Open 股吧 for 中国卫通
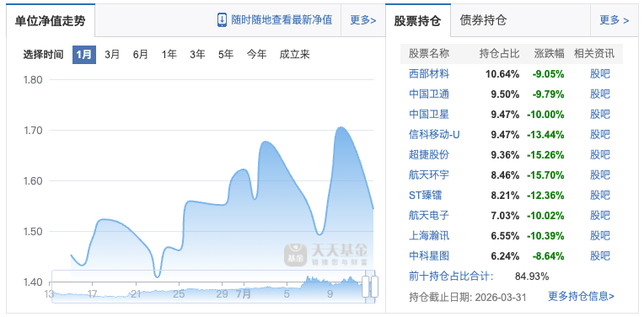This screenshot has height=317, width=644. point(600,94)
